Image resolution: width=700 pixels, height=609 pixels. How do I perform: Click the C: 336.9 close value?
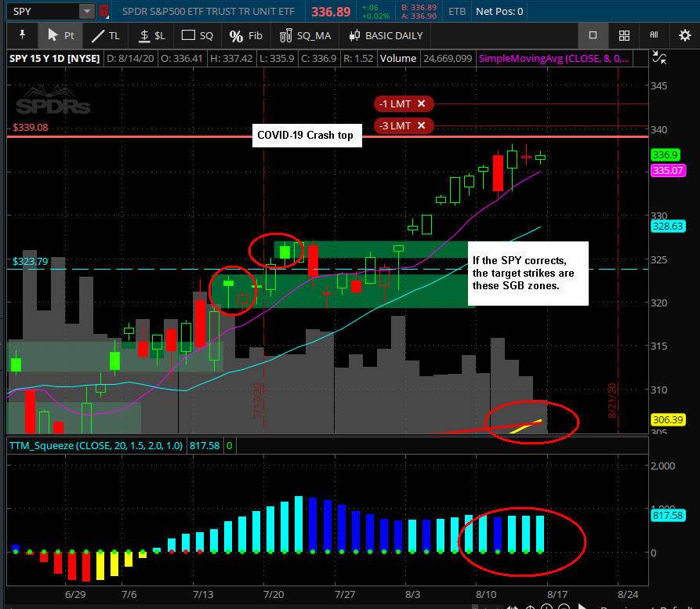(319, 59)
